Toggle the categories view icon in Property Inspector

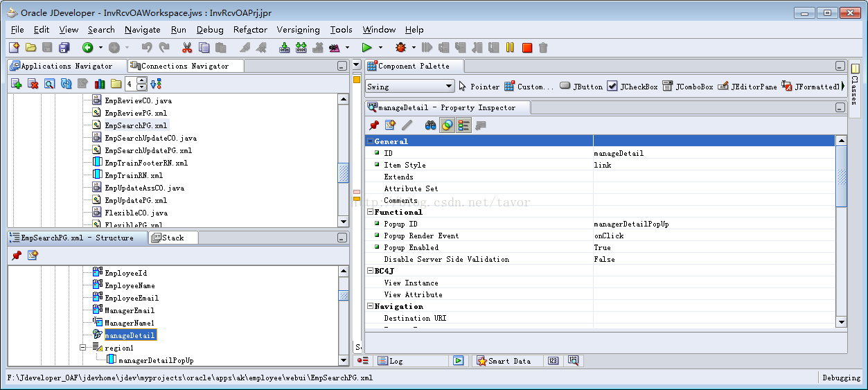[x=463, y=125]
